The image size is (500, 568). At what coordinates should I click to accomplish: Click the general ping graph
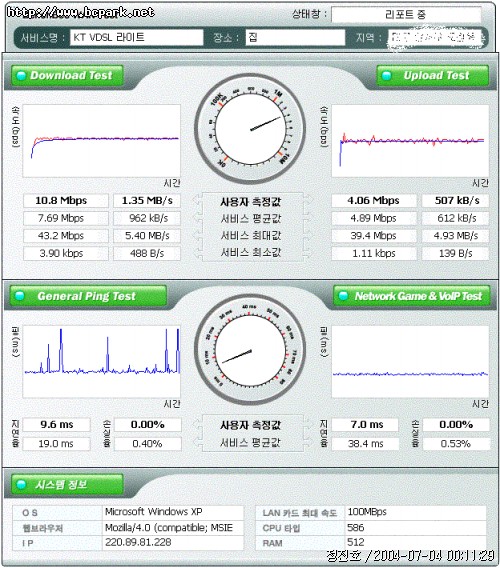coord(101,362)
